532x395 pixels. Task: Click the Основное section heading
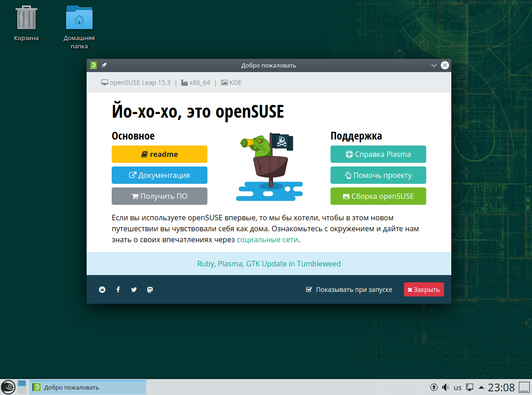(x=133, y=136)
